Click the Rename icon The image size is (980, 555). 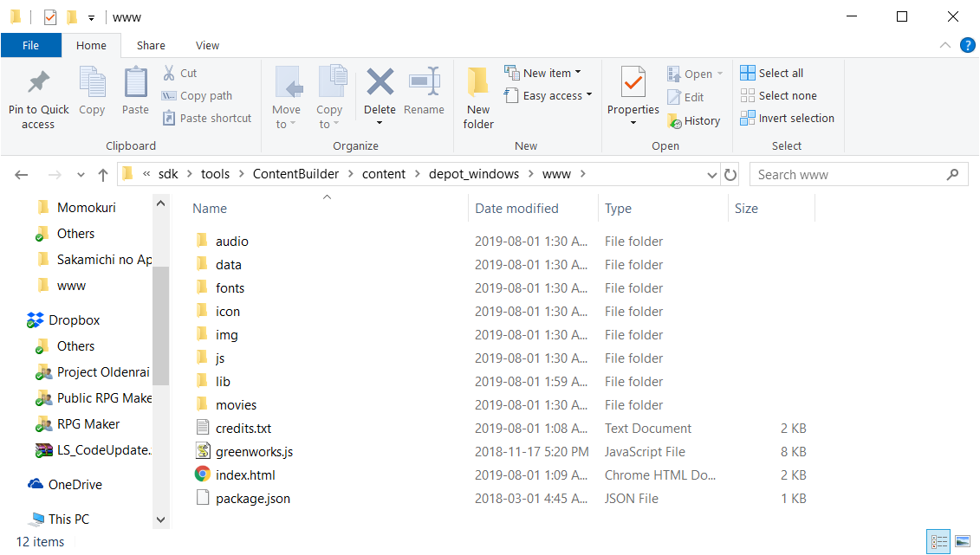click(424, 82)
